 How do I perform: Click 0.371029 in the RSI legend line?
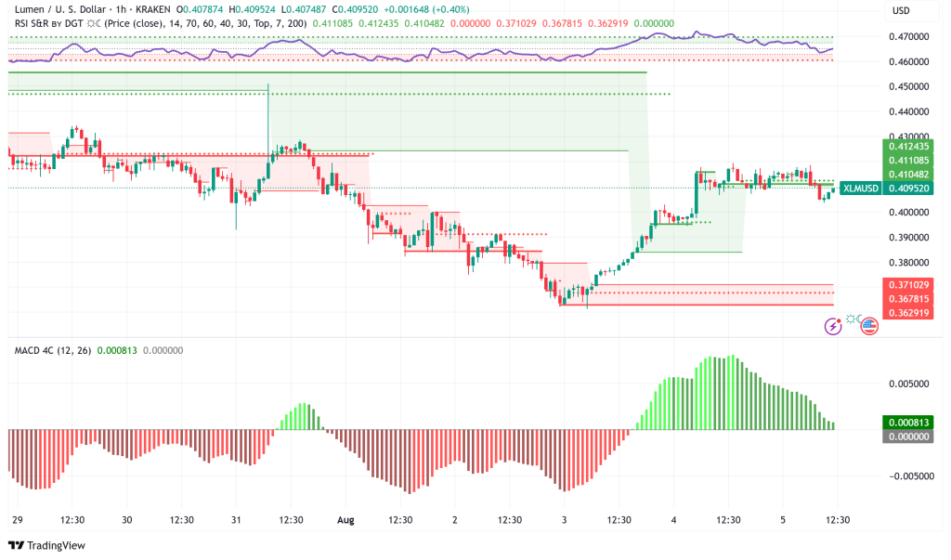(516, 23)
